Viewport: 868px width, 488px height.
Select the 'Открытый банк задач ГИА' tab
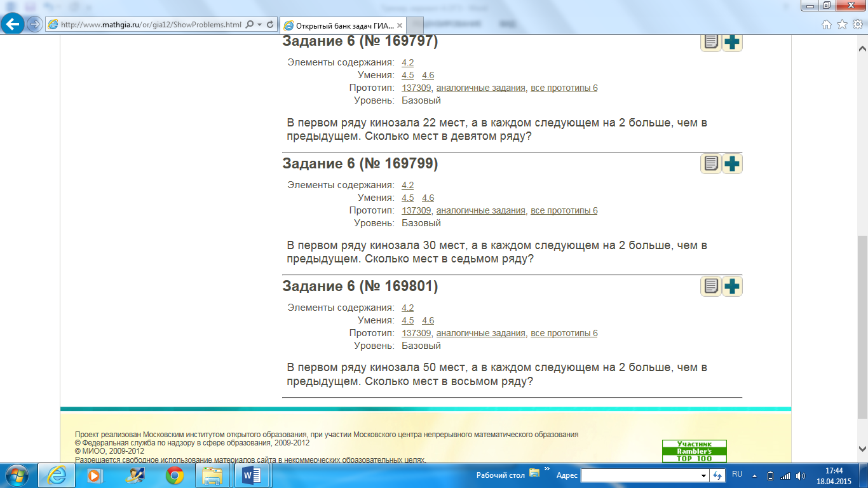(x=343, y=25)
